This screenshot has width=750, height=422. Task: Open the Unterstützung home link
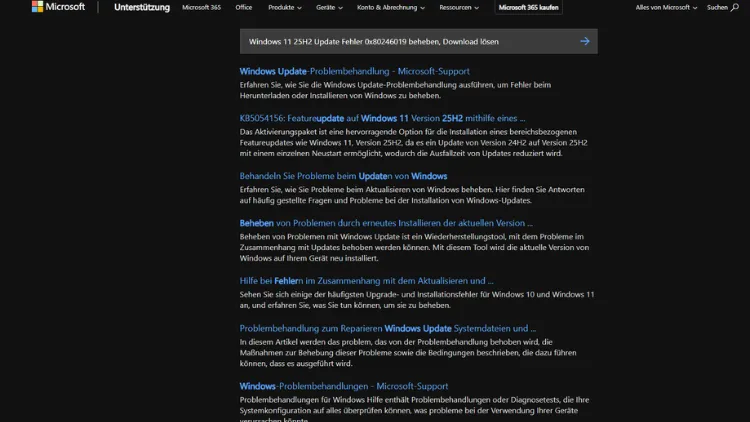tap(142, 7)
